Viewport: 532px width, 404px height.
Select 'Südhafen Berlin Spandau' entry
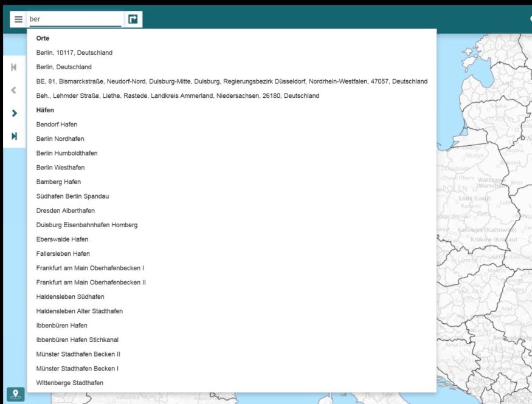(72, 196)
